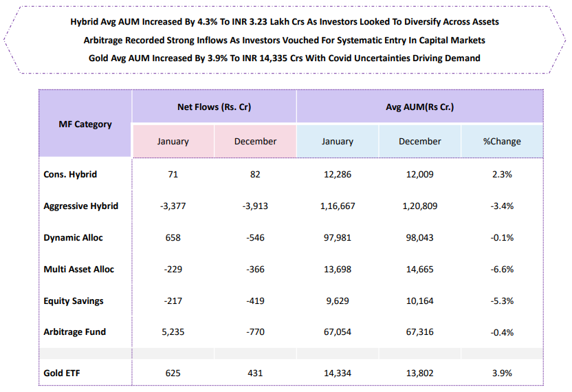Viewport: 572px width, 392px height.
Task: Click the 5,235 Arbitrage Fund net flow
Action: 173,332
